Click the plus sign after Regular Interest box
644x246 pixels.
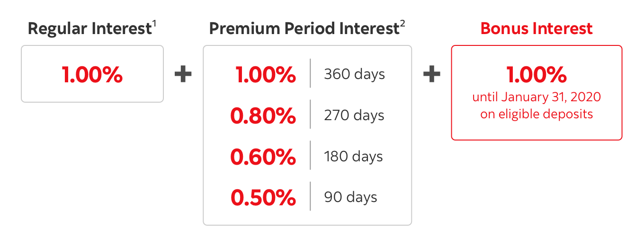[183, 74]
